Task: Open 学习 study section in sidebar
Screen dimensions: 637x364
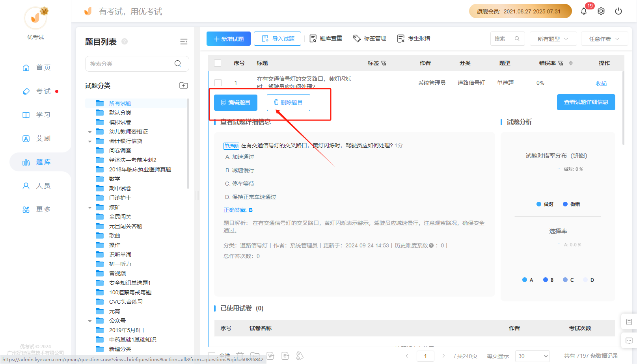Action: pyautogui.click(x=36, y=115)
